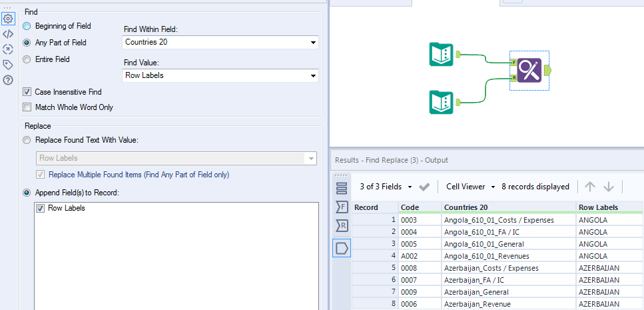
Task: Select ANGOLA cell in record 1
Action: (609, 219)
